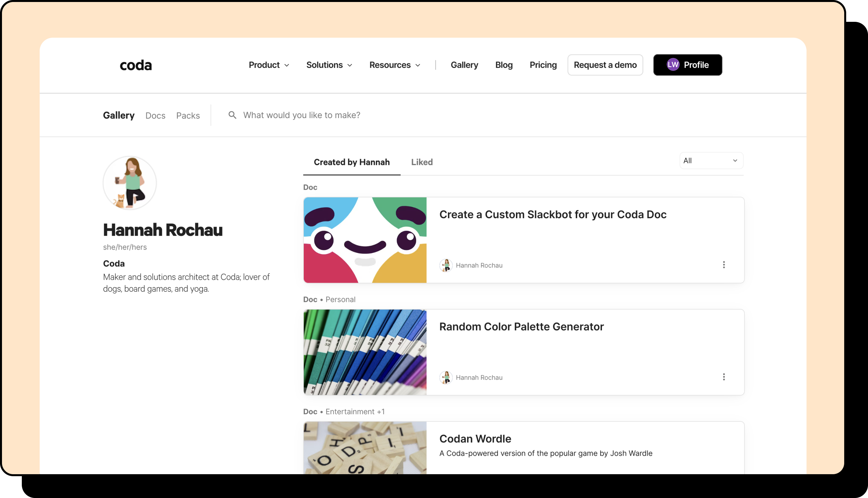Click the search magnifier icon

(232, 115)
